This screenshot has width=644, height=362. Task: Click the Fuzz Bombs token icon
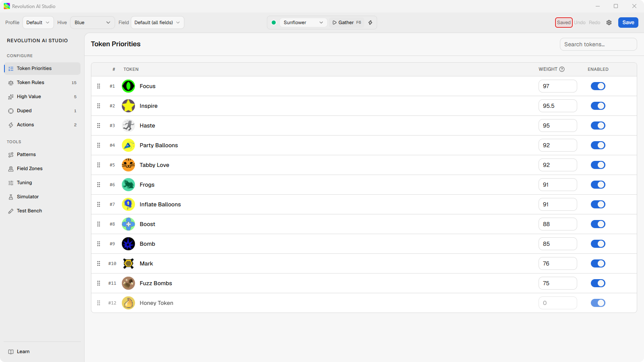(x=128, y=283)
